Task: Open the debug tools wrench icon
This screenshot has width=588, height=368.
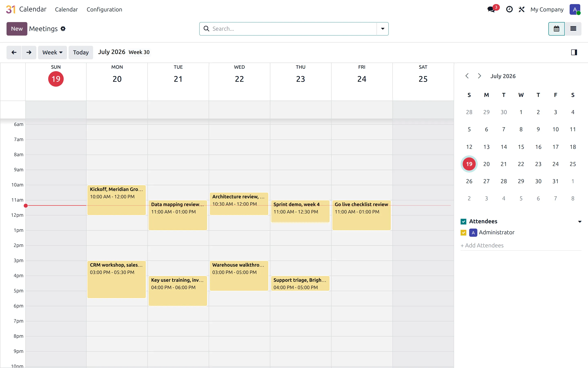Action: pyautogui.click(x=521, y=9)
